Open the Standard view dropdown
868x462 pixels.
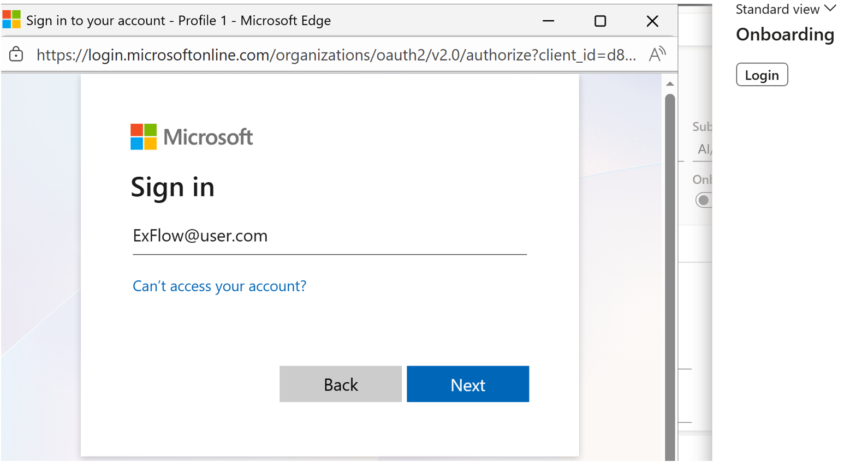click(x=786, y=9)
